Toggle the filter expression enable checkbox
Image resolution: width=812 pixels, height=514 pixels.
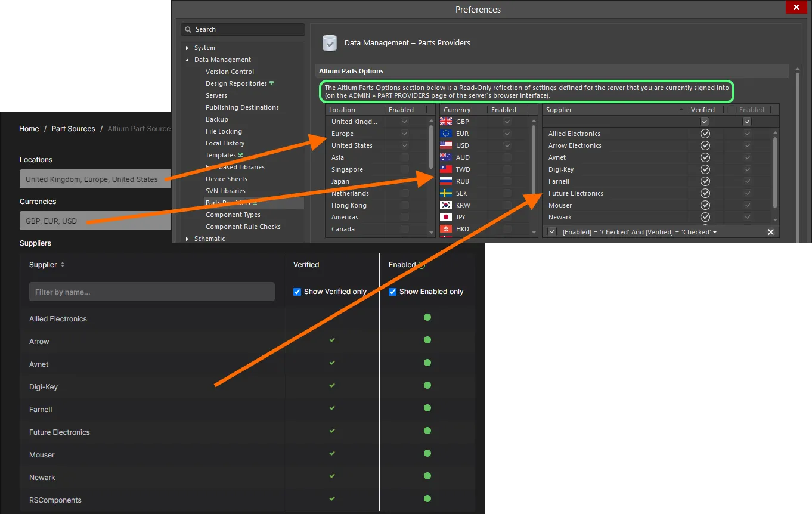click(552, 232)
